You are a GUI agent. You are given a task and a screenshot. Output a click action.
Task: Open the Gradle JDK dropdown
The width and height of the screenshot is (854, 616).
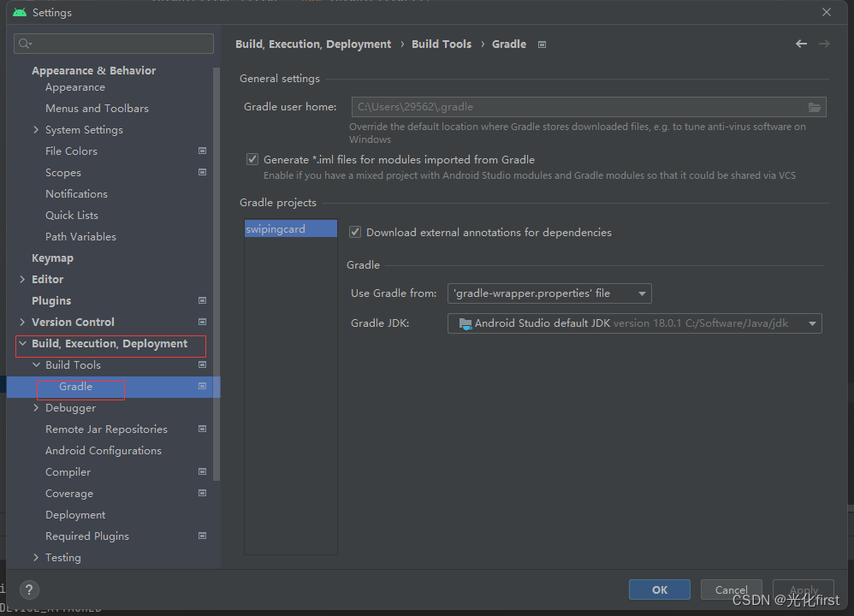coord(634,323)
